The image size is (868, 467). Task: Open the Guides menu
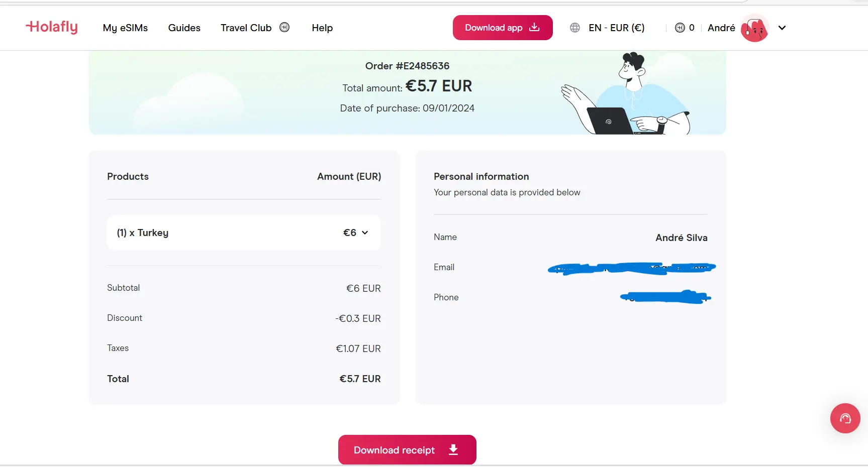click(x=184, y=28)
